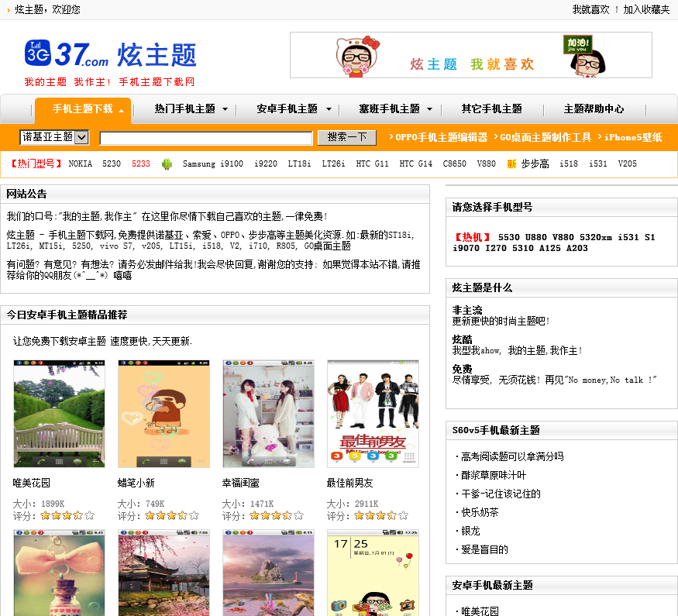Click the theme search text field
The image size is (678, 616).
[206, 138]
